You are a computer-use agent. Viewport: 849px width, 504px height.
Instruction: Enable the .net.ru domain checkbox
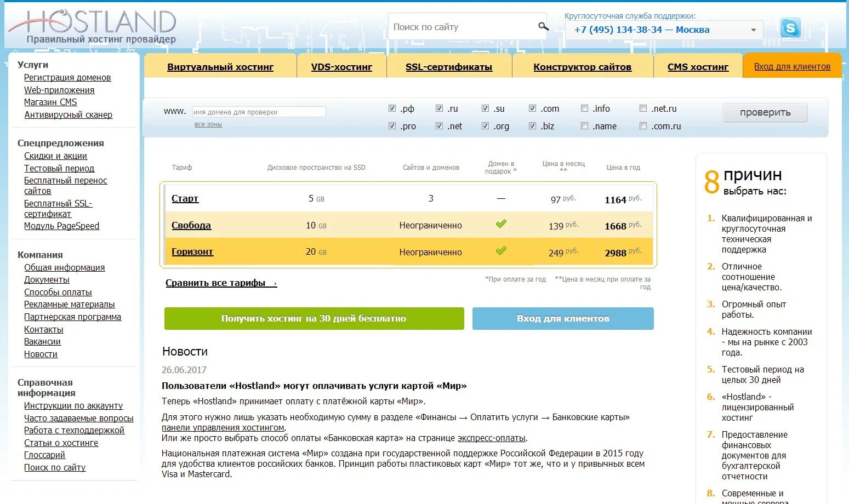point(643,108)
